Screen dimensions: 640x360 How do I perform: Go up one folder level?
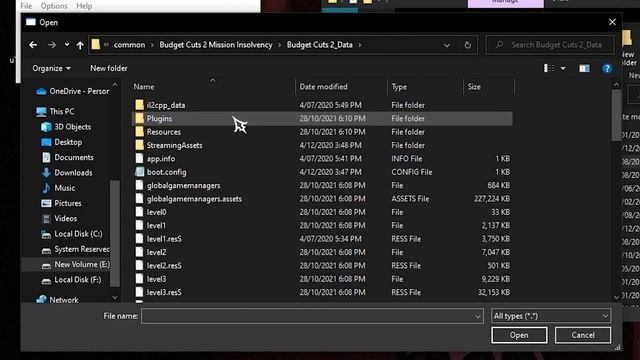[80, 45]
